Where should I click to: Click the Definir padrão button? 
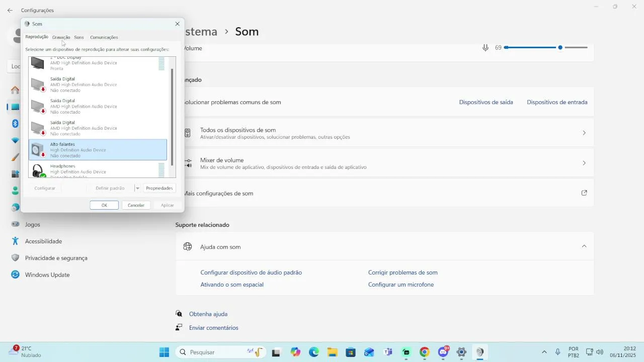tap(110, 188)
